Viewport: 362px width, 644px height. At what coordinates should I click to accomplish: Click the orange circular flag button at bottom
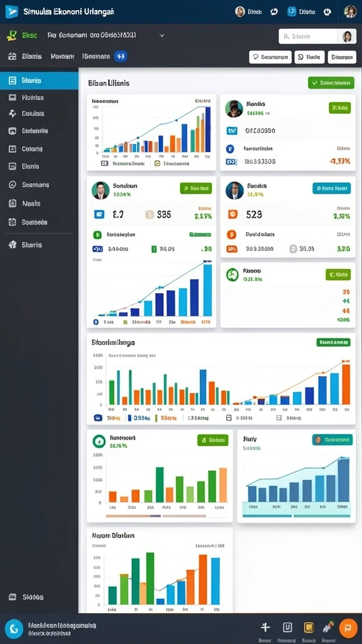[348, 628]
